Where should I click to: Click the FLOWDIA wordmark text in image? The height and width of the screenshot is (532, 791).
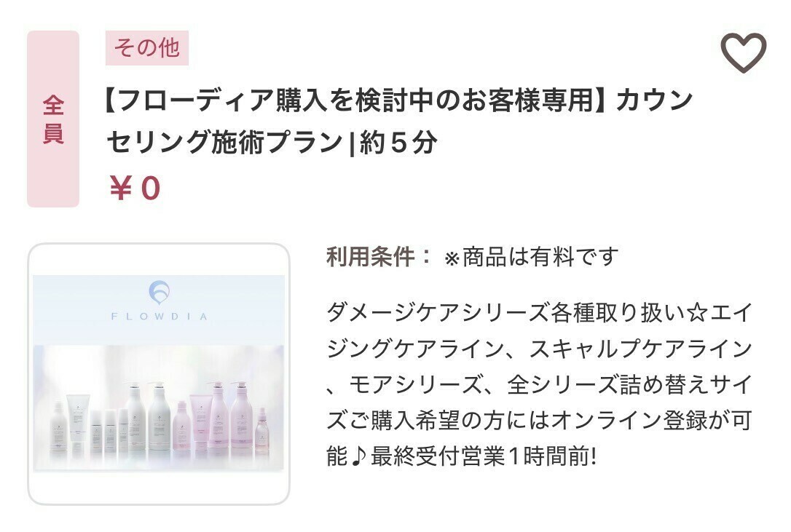pyautogui.click(x=159, y=317)
